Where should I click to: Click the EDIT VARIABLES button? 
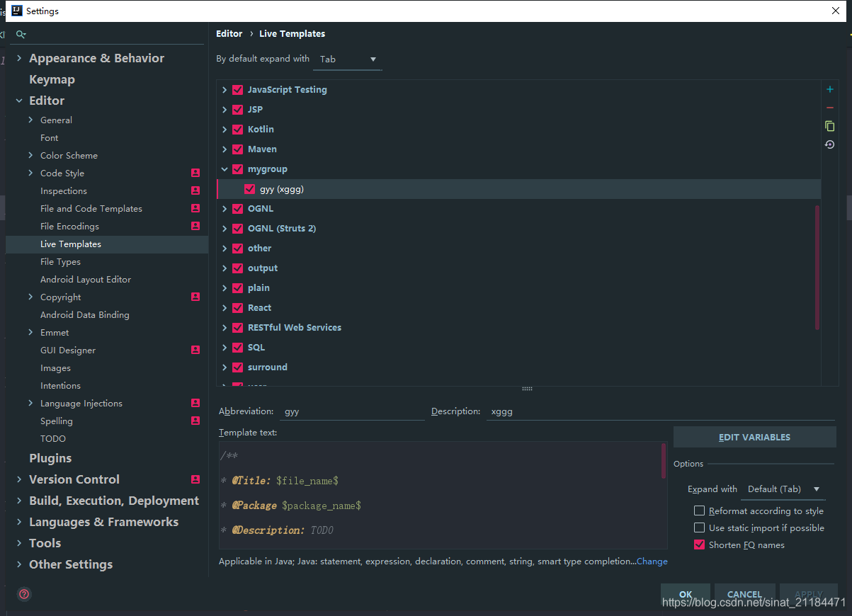click(754, 437)
